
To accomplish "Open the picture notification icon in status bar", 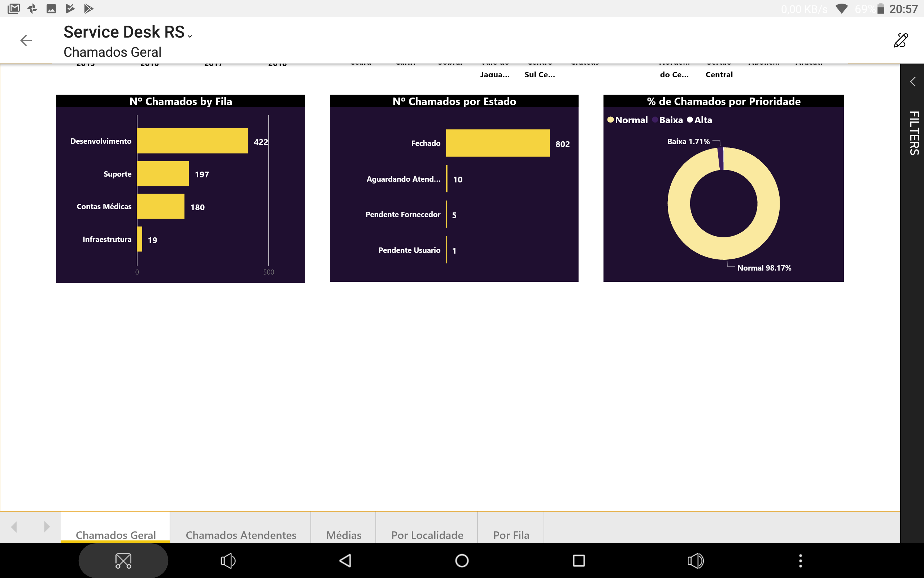I will [51, 8].
